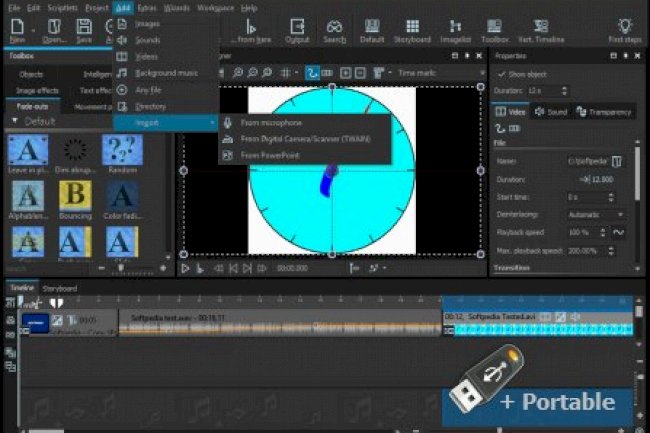Viewport: 650px width, 433px height.
Task: Toggle the Show object checkbox
Action: click(502, 74)
